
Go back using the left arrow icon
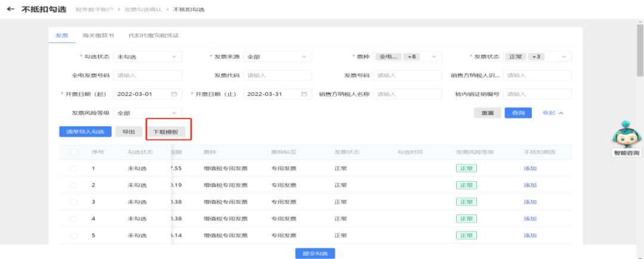11,9
